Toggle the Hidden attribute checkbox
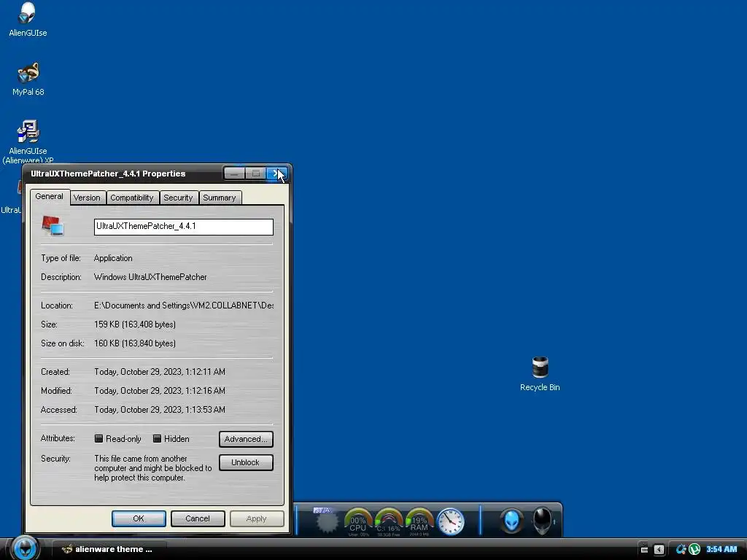Screen dimensions: 747x560 (x=157, y=438)
